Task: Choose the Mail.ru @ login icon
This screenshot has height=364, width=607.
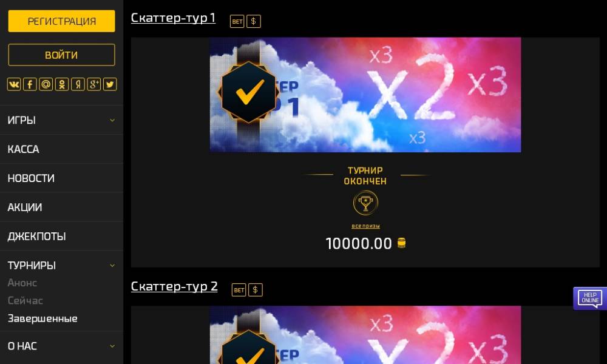Action: tap(46, 84)
